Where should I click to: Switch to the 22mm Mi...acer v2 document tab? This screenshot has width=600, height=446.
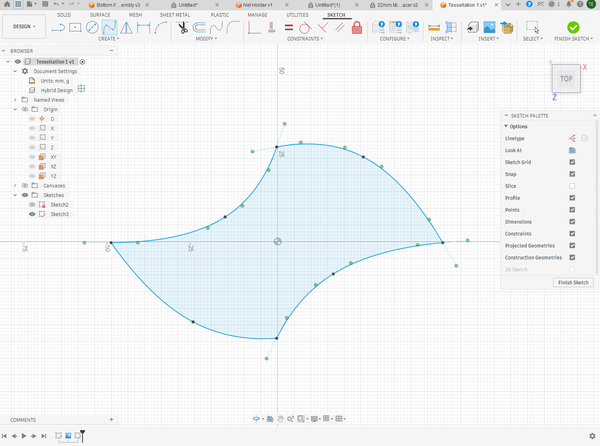(398, 5)
